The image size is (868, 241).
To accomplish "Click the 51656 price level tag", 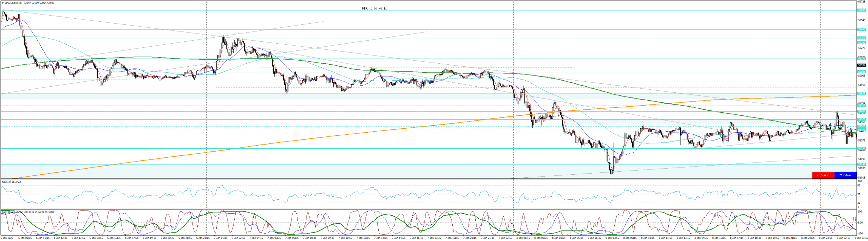I will pyautogui.click(x=862, y=111).
